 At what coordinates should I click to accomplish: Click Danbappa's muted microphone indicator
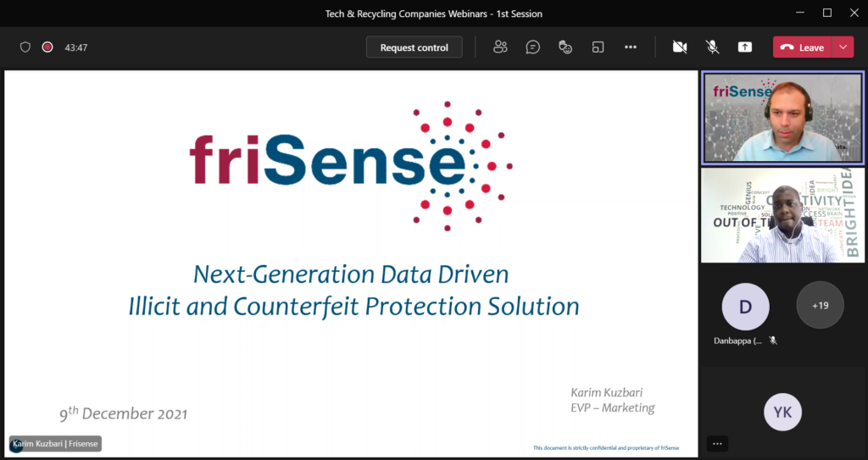tap(773, 341)
